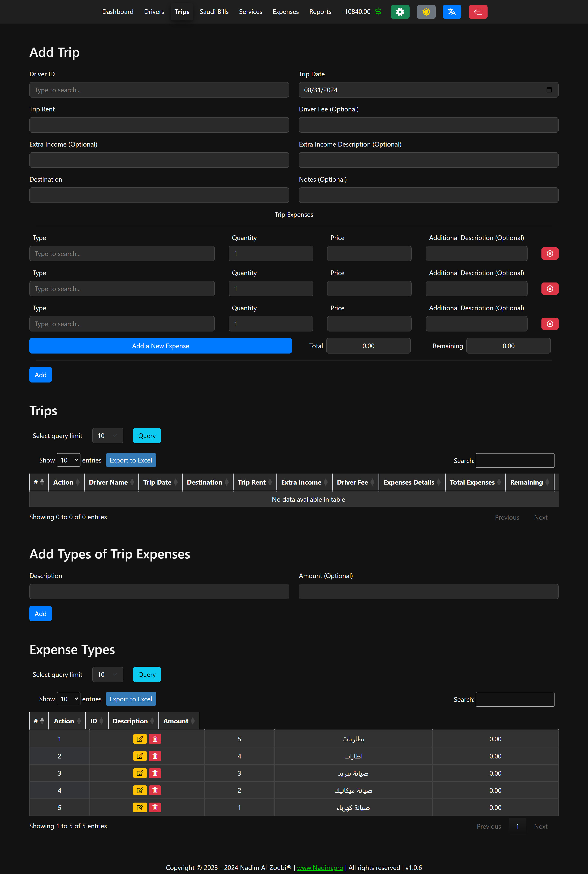Remove the first trip expense row
Screen dimensions: 588x874
pyautogui.click(x=550, y=254)
